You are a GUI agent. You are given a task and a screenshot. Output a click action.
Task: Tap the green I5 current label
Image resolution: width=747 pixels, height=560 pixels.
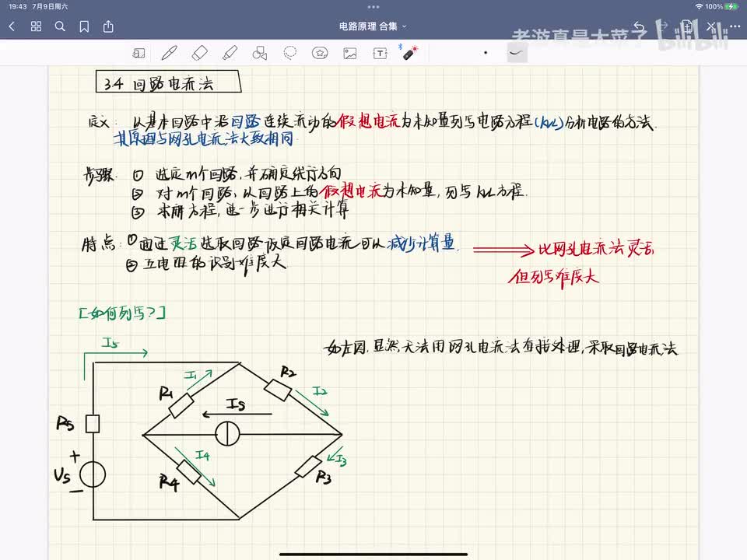coord(110,342)
